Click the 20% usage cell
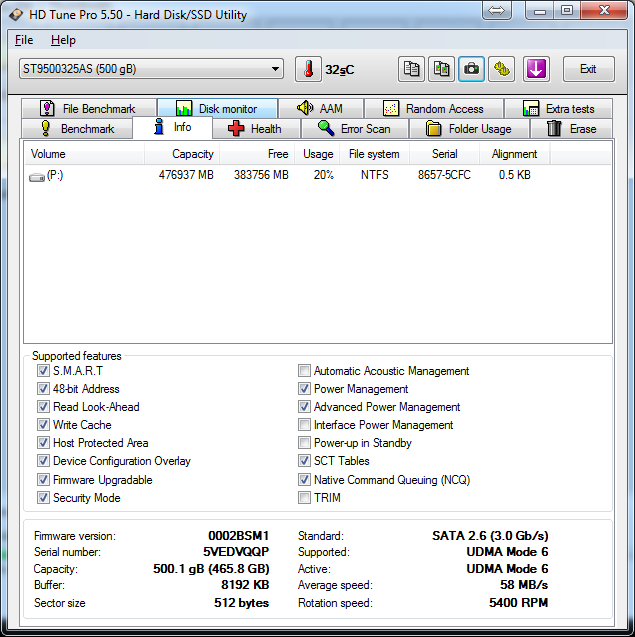 point(323,175)
